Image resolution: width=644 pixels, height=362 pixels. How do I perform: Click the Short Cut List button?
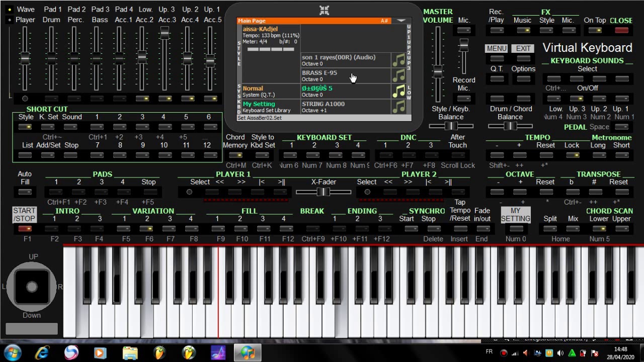pos(25,155)
